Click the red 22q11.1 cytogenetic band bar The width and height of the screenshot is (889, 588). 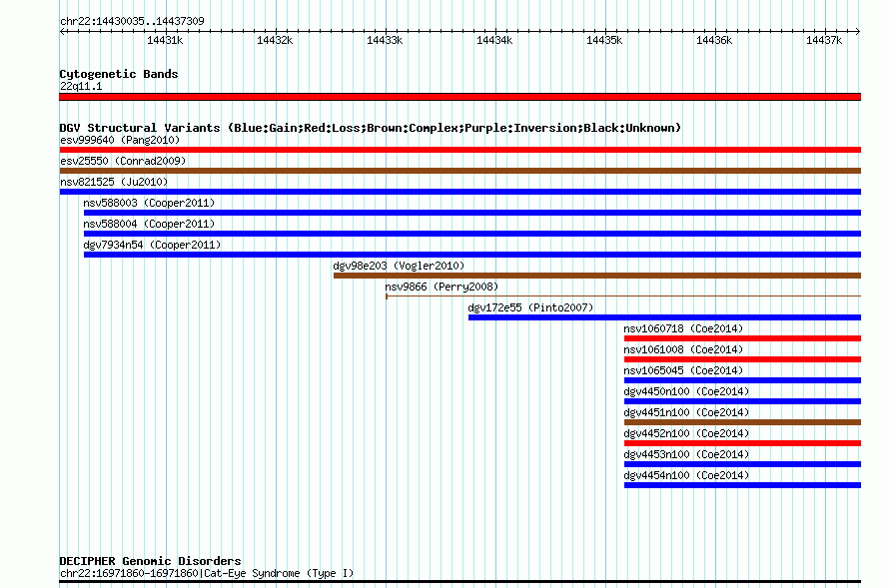click(x=459, y=97)
